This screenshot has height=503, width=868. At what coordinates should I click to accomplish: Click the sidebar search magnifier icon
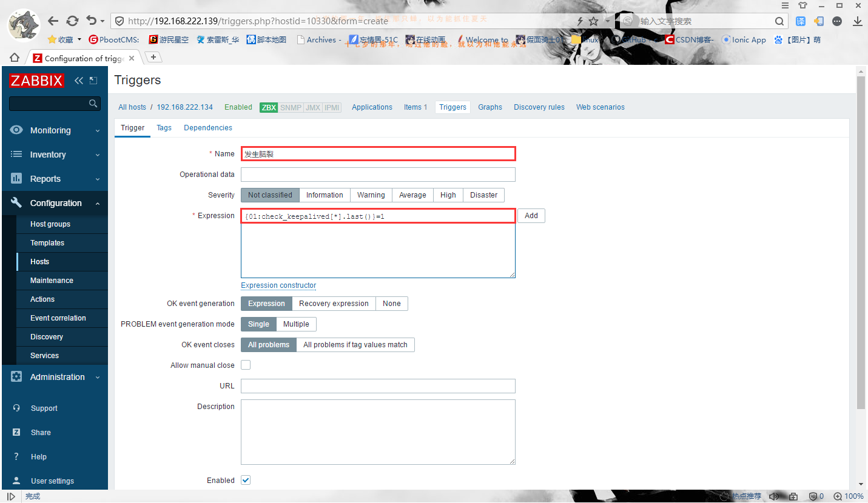click(x=93, y=104)
